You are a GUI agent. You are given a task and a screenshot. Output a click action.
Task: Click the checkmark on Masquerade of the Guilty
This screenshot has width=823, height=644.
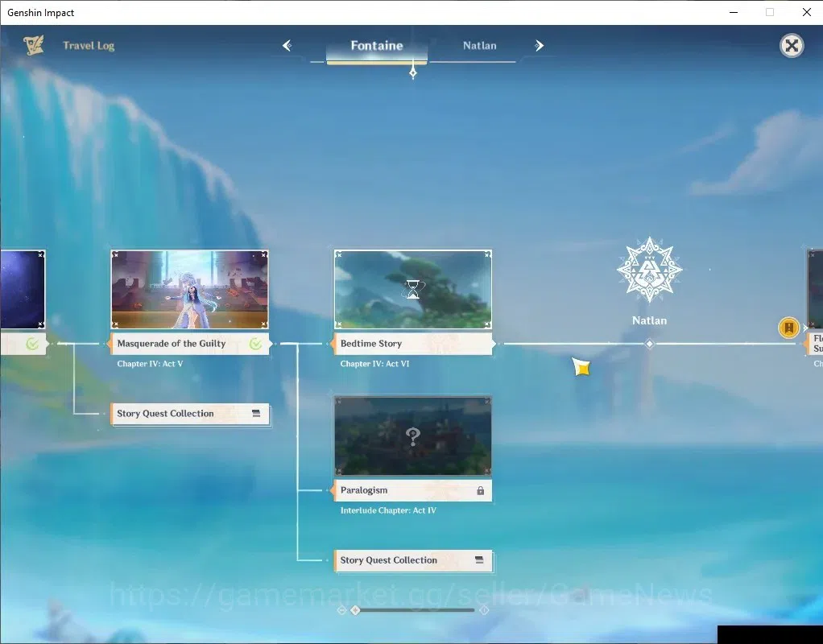coord(255,344)
